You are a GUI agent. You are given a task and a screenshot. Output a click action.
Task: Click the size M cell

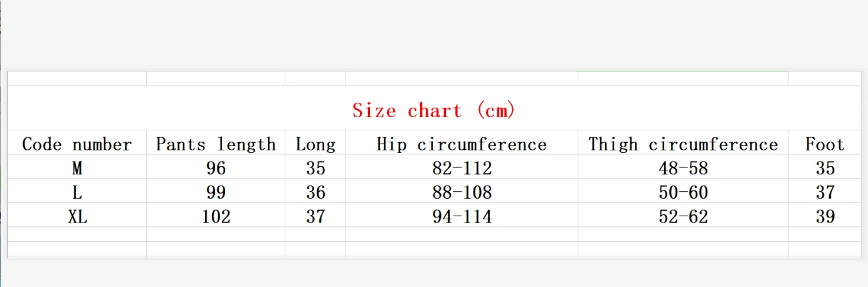click(x=77, y=167)
